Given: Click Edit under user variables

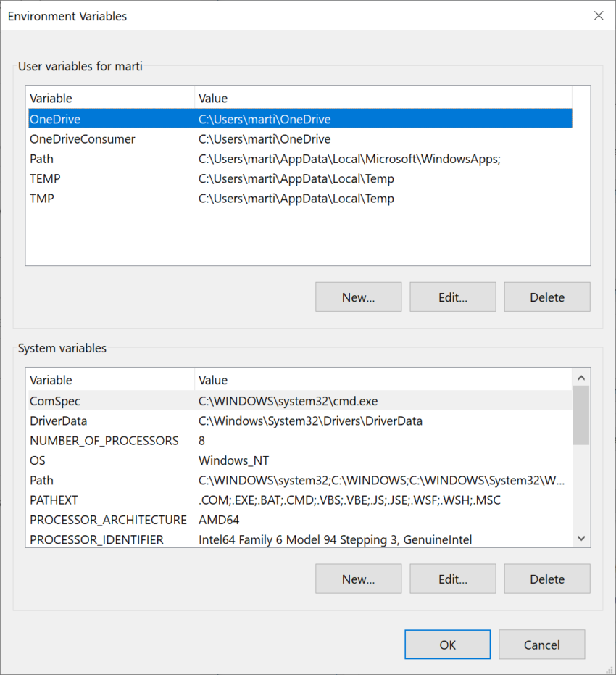Looking at the screenshot, I should 452,297.
